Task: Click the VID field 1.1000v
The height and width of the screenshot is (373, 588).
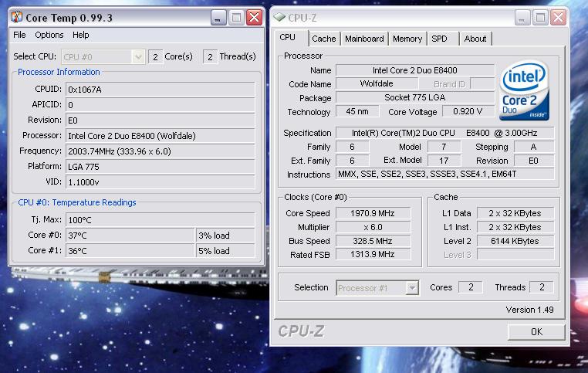Action: point(161,181)
